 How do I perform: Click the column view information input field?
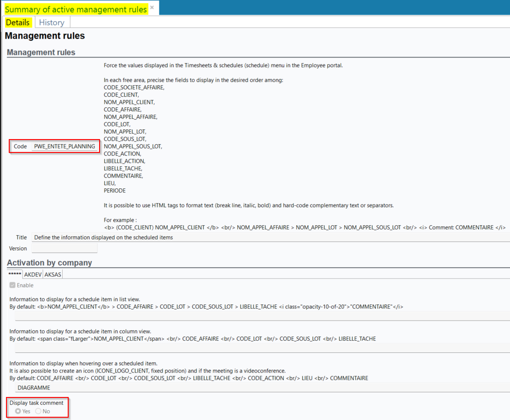pyautogui.click(x=263, y=348)
